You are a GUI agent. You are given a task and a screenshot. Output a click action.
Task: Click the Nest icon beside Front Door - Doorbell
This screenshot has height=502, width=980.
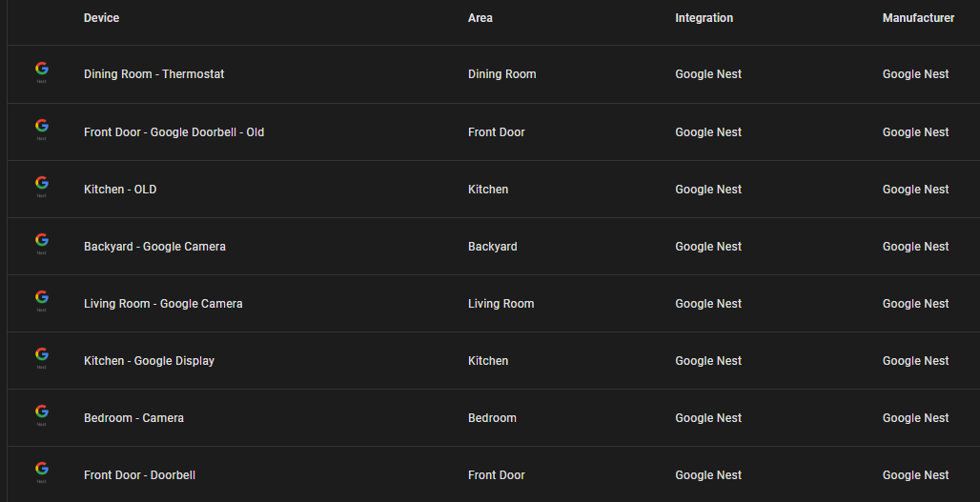[41, 472]
